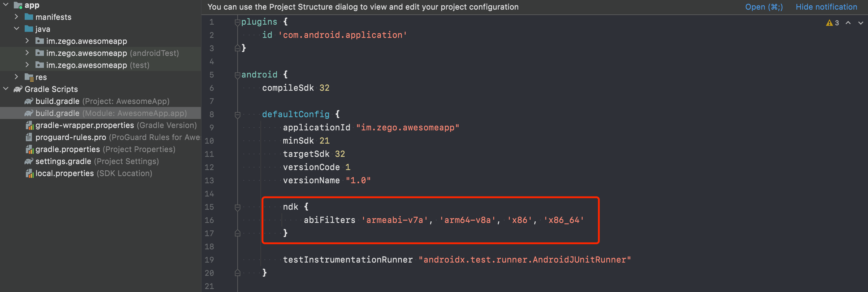Jump to next highlighted error arrow
This screenshot has width=868, height=292.
coord(860,23)
